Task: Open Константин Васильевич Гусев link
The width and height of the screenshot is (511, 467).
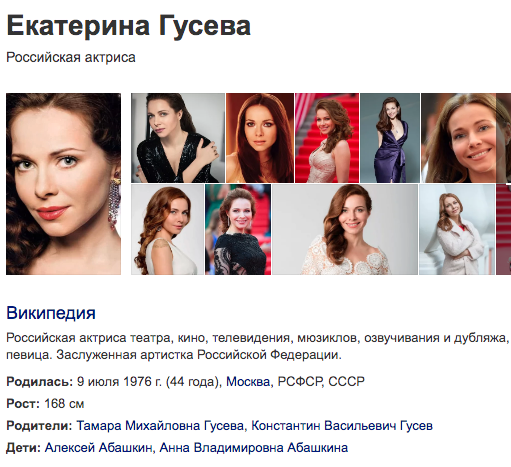Action: tap(342, 426)
